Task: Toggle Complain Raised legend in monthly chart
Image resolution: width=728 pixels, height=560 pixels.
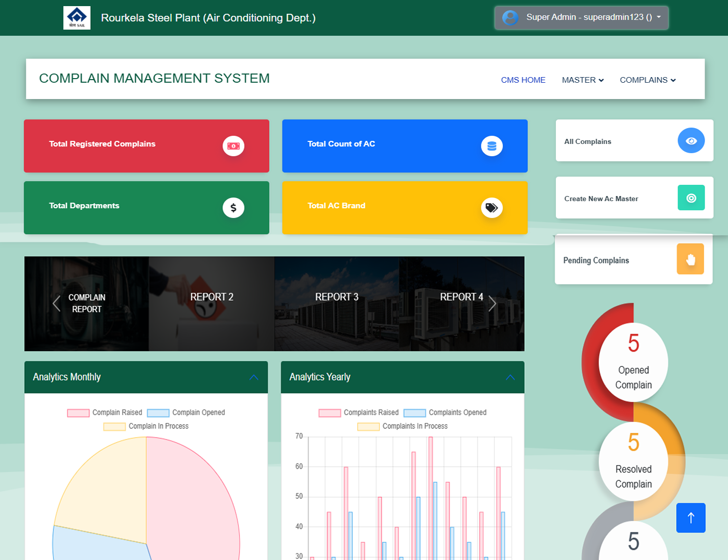Action: 105,412
